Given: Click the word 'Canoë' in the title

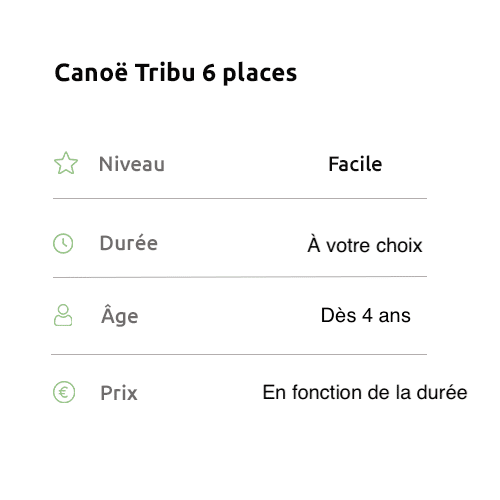Looking at the screenshot, I should pos(91,72).
